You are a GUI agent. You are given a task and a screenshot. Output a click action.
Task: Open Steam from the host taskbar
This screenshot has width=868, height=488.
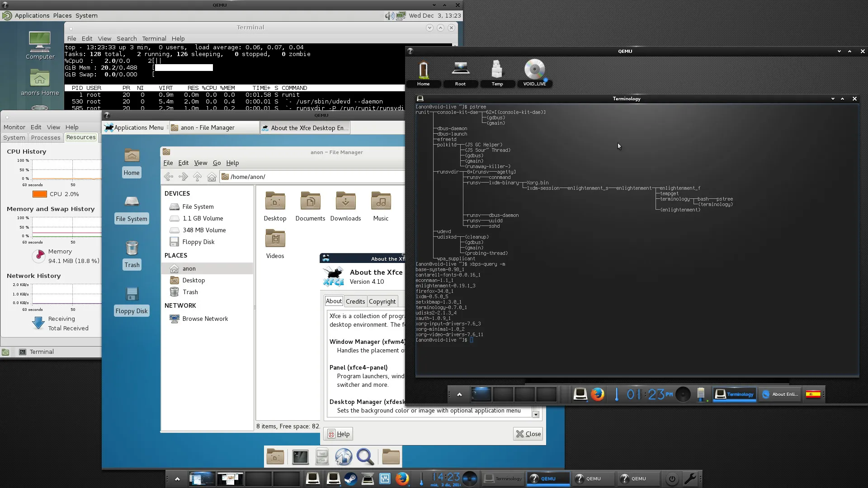(x=350, y=479)
